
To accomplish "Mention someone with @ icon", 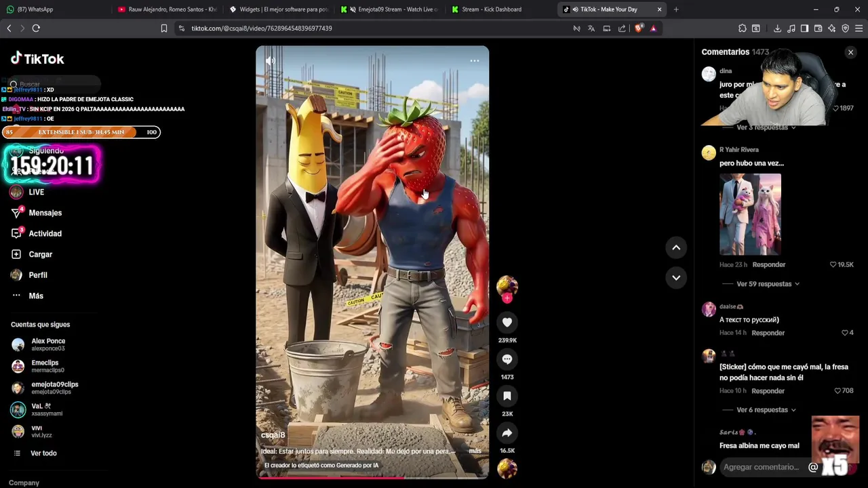I will tap(813, 467).
